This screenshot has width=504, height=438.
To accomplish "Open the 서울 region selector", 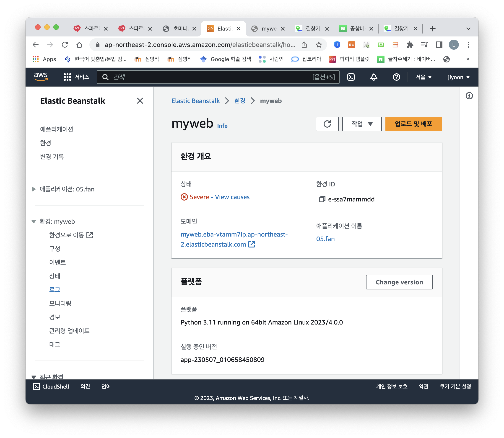I will point(423,77).
